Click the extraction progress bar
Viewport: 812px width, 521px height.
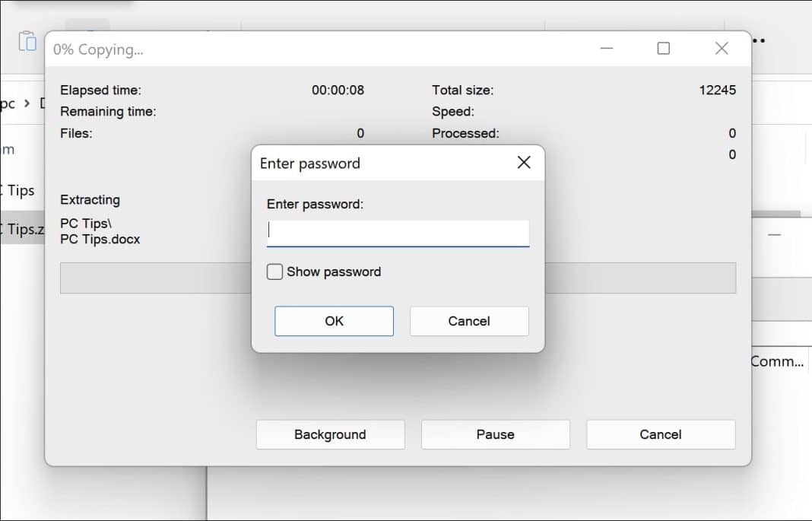pyautogui.click(x=152, y=278)
